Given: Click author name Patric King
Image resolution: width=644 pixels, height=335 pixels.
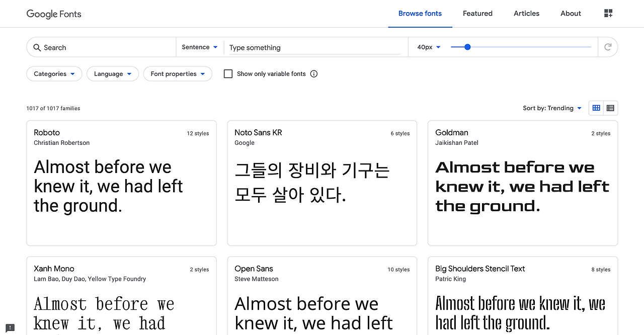Looking at the screenshot, I should click(x=450, y=279).
